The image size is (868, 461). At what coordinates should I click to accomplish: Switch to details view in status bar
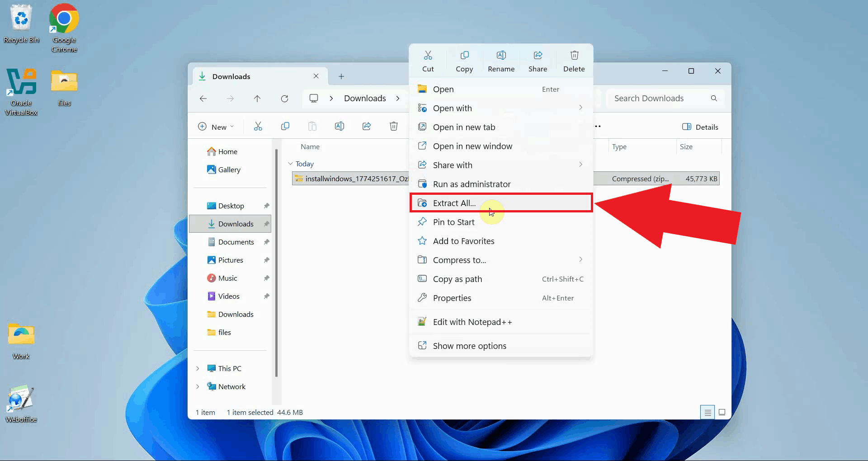(x=708, y=412)
